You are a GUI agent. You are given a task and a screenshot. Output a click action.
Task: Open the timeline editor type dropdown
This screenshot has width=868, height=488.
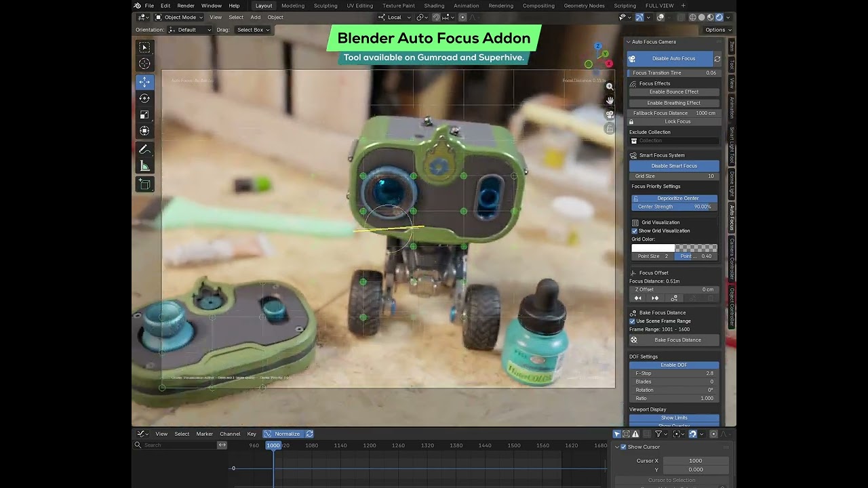pos(142,434)
